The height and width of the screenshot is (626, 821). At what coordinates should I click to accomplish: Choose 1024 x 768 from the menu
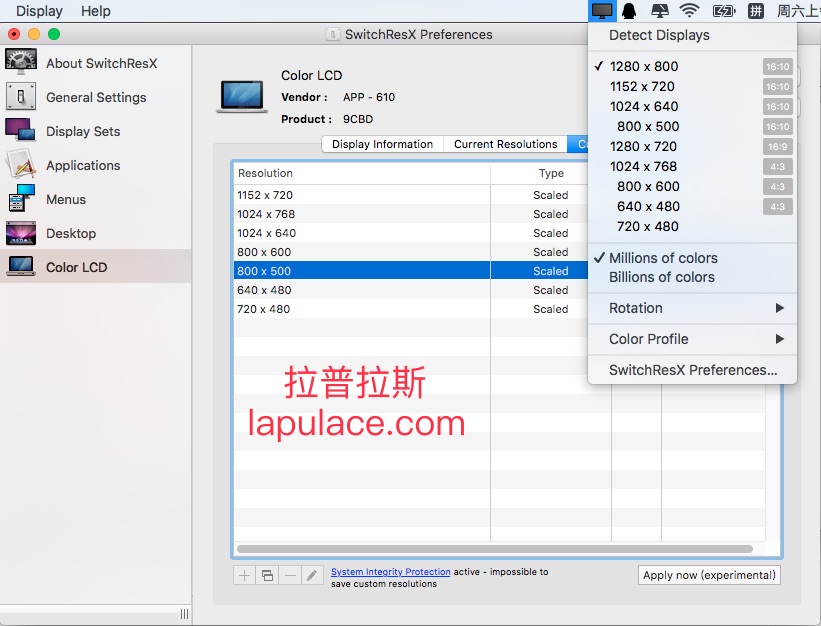(692, 166)
